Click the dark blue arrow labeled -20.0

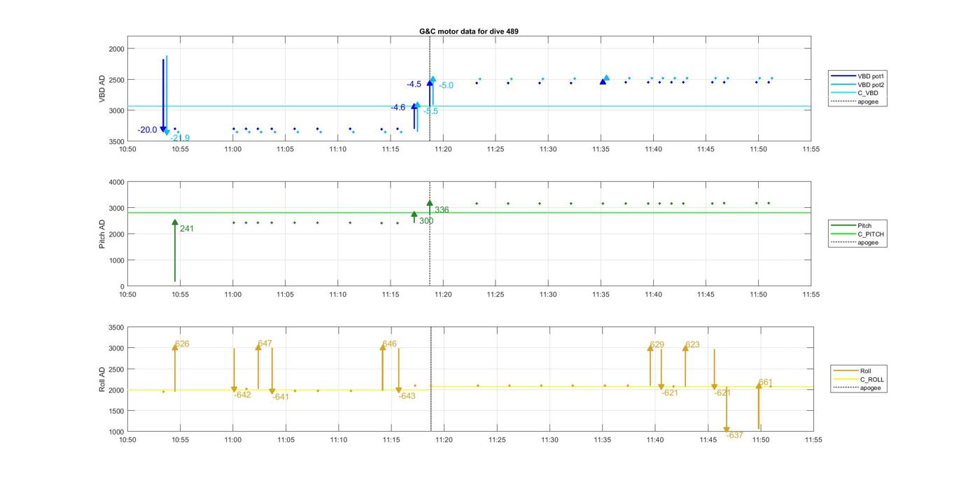(163, 94)
